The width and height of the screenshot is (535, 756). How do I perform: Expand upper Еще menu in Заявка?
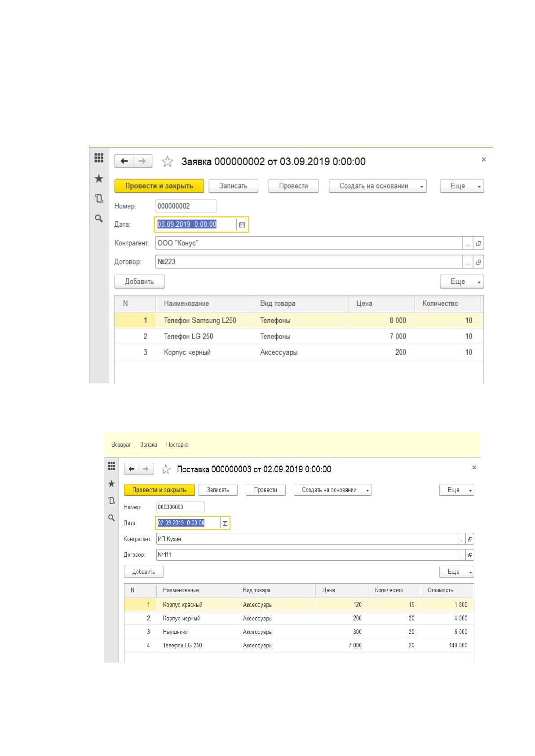462,186
